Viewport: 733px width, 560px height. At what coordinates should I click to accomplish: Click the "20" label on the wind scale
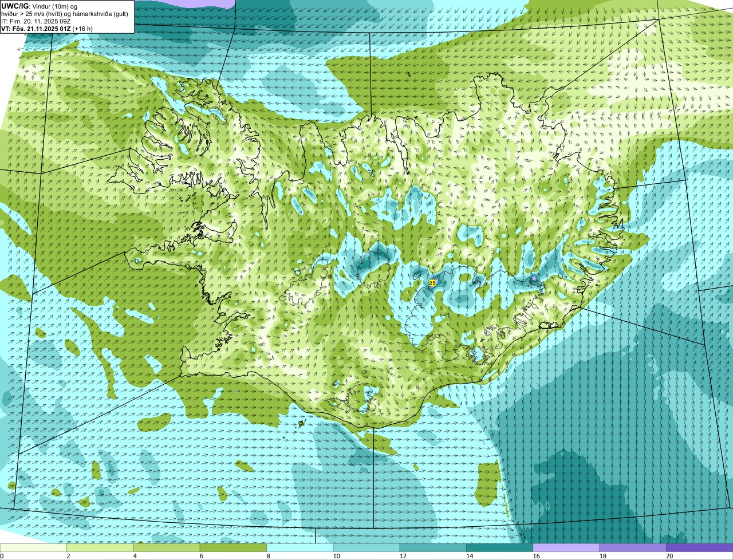tap(669, 556)
